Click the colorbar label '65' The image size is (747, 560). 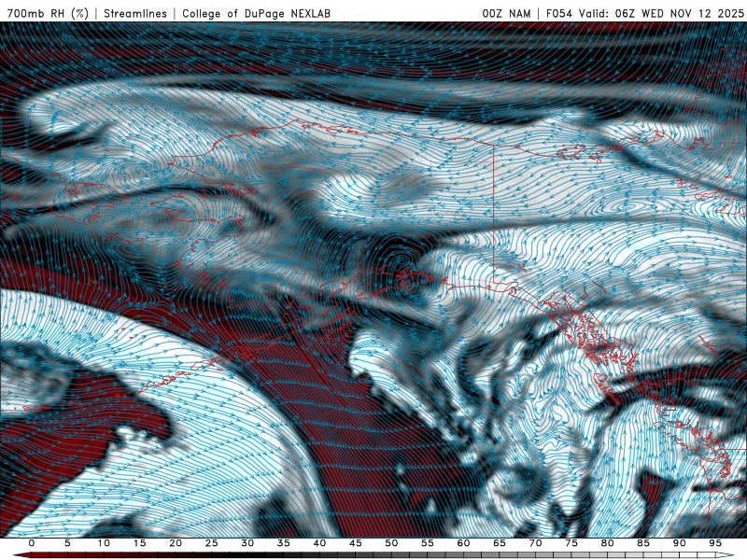tap(500, 543)
